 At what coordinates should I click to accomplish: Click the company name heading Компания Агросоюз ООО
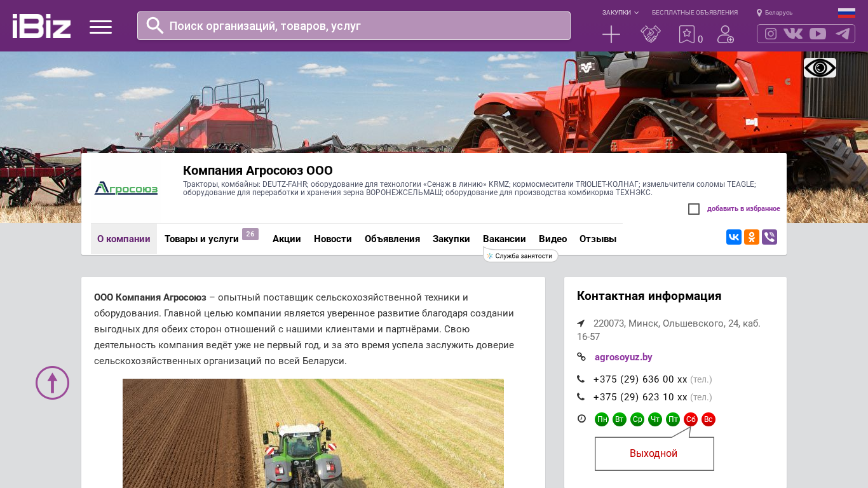(258, 170)
